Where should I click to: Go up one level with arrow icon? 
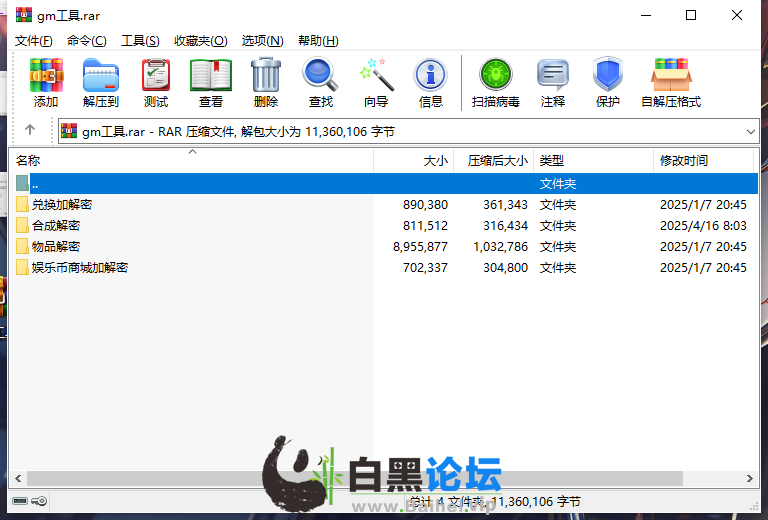click(30, 130)
